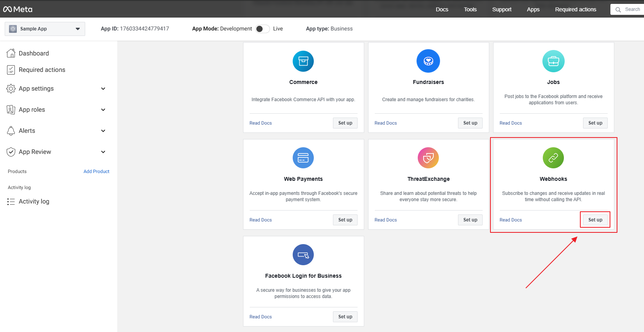Open the Sample App selector dropdown
The width and height of the screenshot is (644, 332).
45,29
